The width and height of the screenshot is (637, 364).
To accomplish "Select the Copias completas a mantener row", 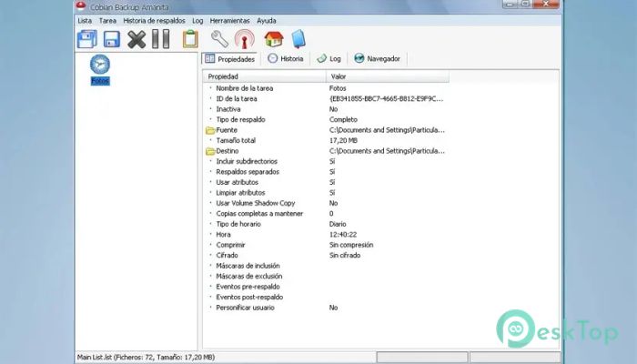I will tap(326, 214).
